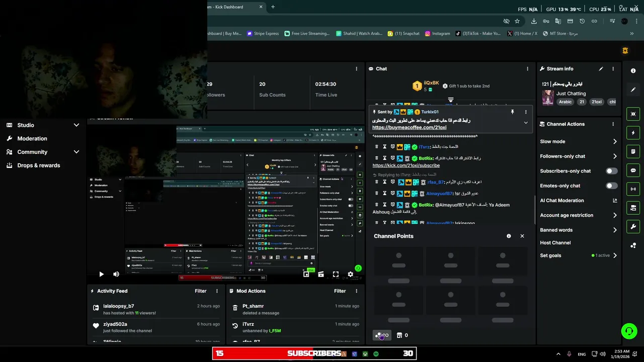Open AI Chat Moderation external link
644x362 pixels.
tap(615, 201)
